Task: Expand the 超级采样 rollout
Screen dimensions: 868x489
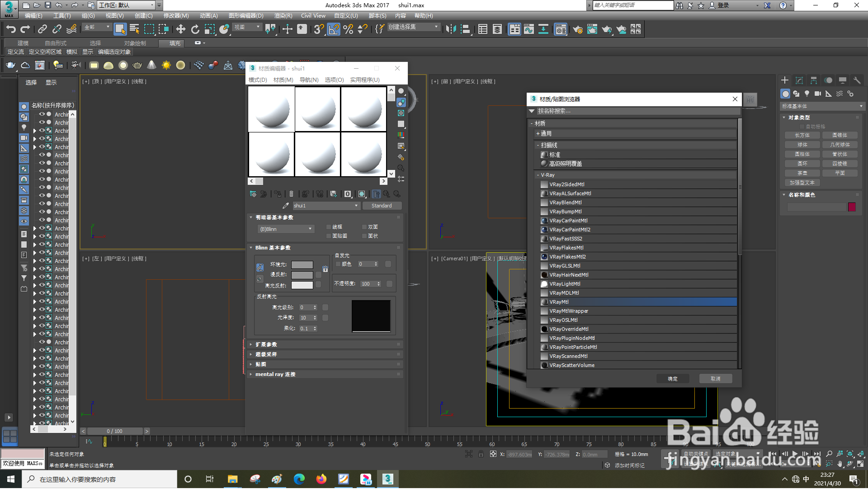Action: point(325,355)
